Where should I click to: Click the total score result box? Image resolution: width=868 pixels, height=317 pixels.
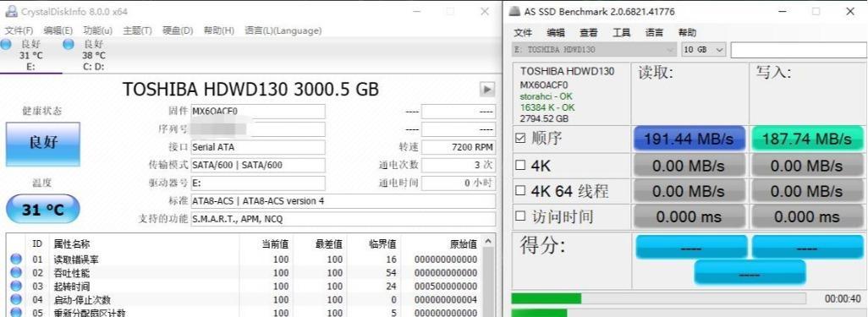click(750, 273)
